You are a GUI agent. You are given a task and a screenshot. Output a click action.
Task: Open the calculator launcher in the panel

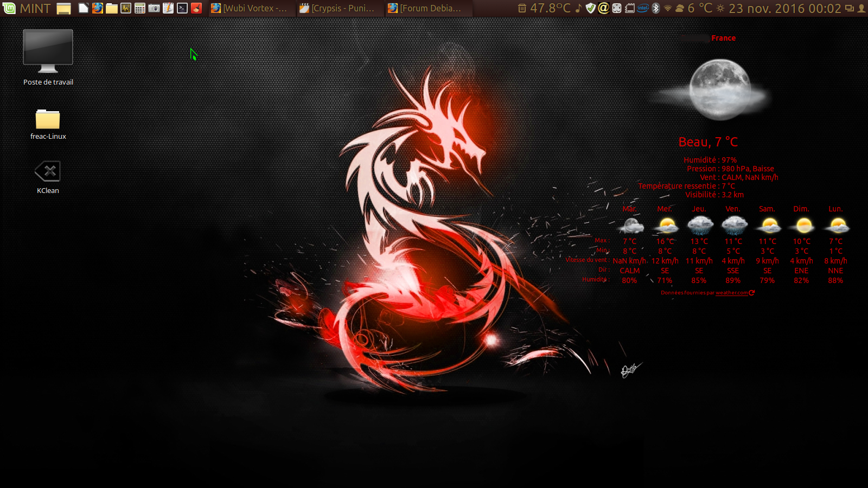(x=140, y=8)
